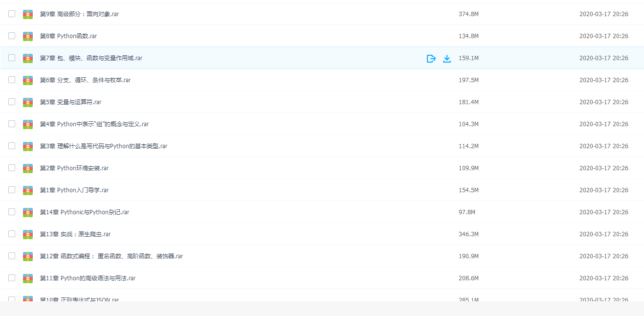The width and height of the screenshot is (644, 316).
Task: Click file name 第5章 变量与运算符.rar
Action: [x=70, y=102]
